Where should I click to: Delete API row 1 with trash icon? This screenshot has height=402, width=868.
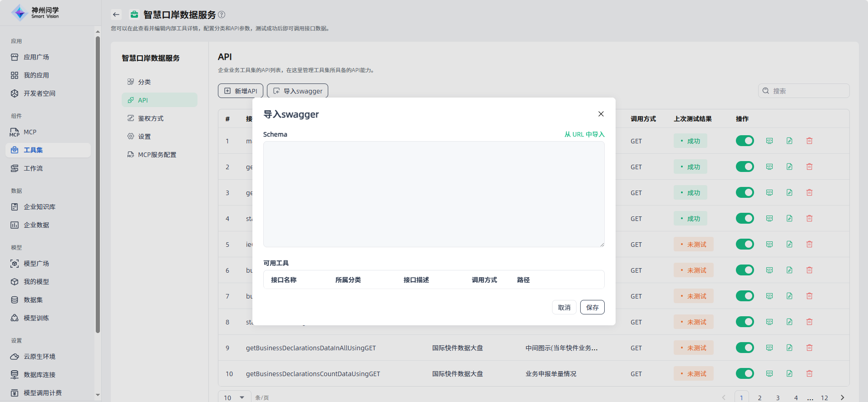[809, 141]
